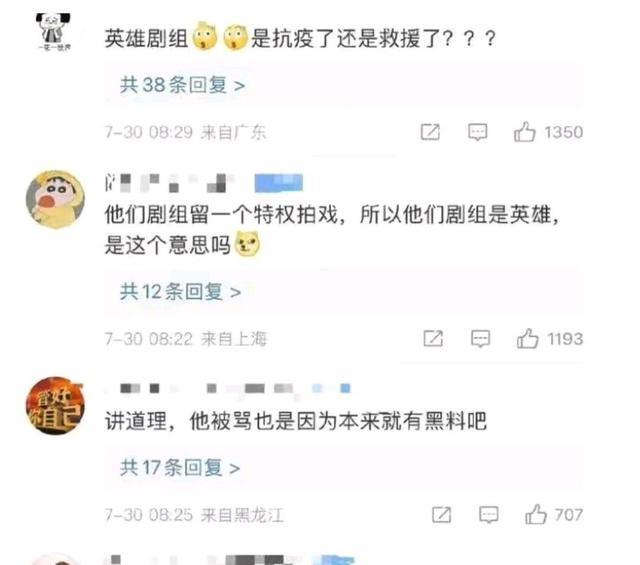The width and height of the screenshot is (640, 565).
Task: Reply to the 上海 comment via speech bubble
Action: [480, 339]
